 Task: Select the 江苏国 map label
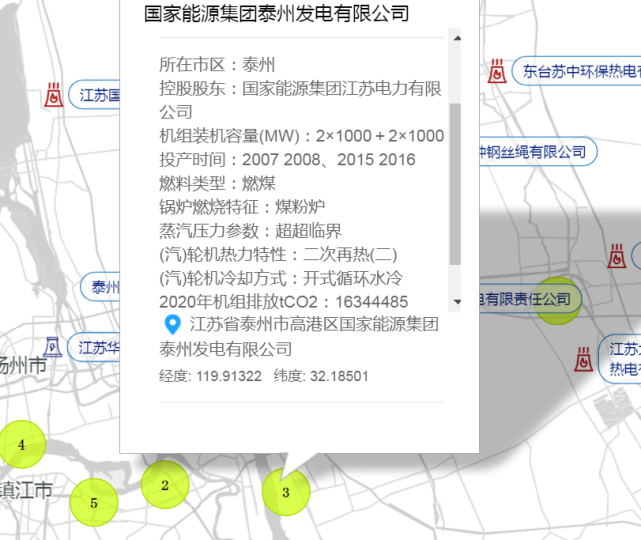point(94,95)
